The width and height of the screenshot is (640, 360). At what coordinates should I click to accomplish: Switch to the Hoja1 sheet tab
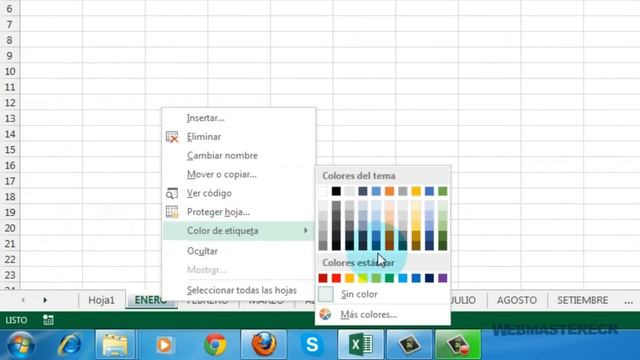click(x=101, y=300)
